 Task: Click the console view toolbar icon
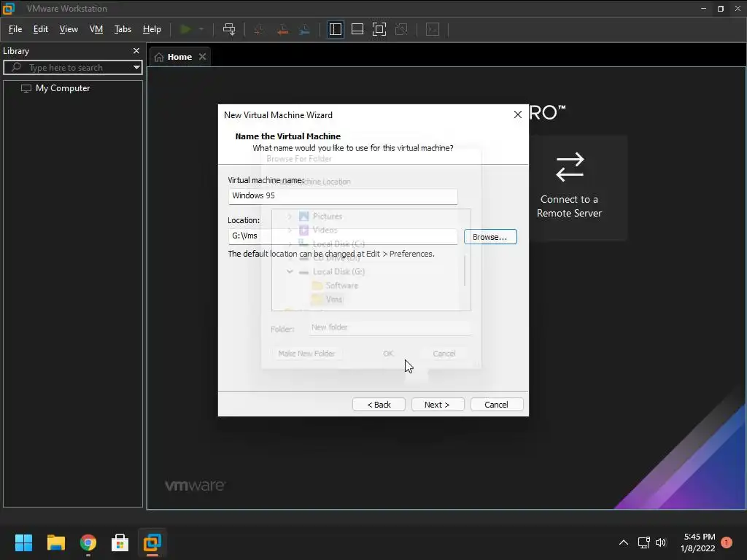[x=433, y=29]
